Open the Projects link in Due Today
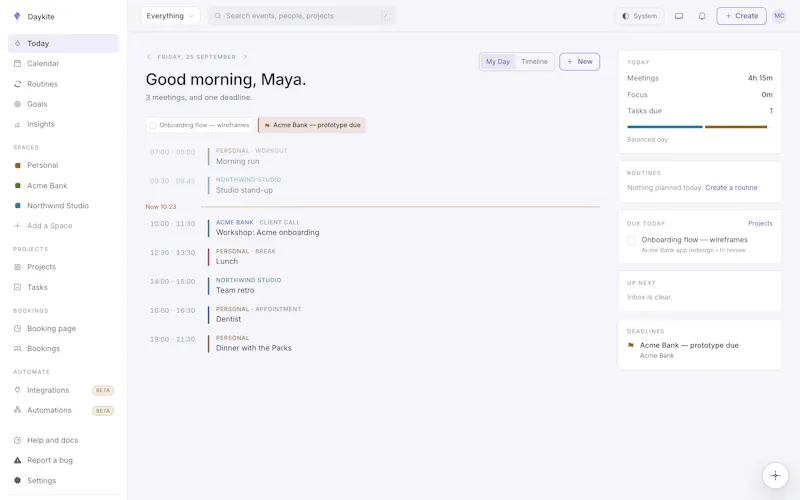The height and width of the screenshot is (500, 800). (760, 223)
